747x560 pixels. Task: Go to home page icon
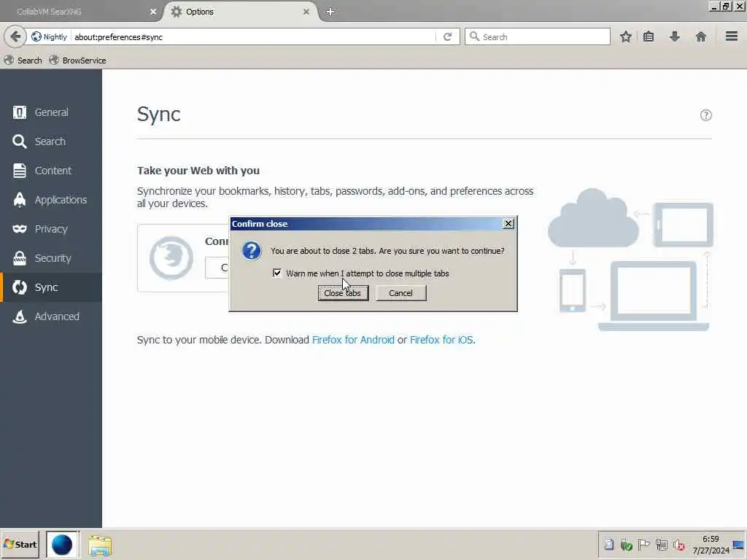(x=701, y=36)
